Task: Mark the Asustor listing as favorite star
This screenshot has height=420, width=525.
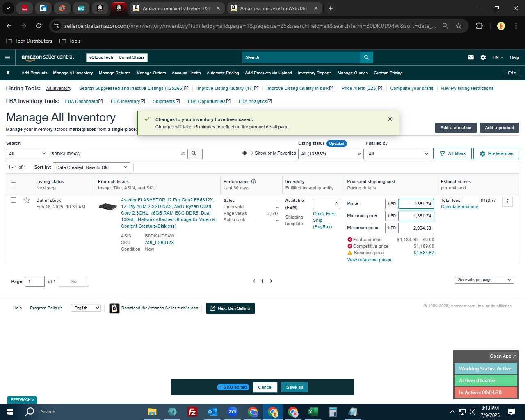Action: [x=27, y=200]
